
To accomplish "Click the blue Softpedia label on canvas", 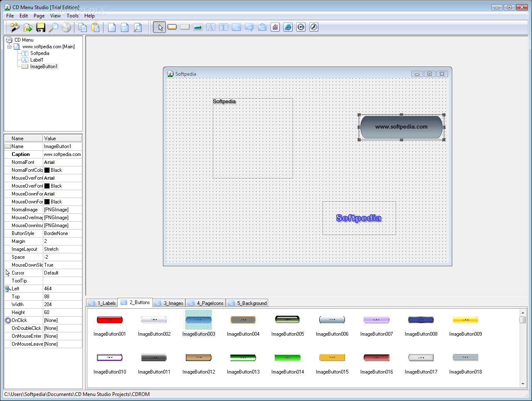I will pyautogui.click(x=359, y=218).
